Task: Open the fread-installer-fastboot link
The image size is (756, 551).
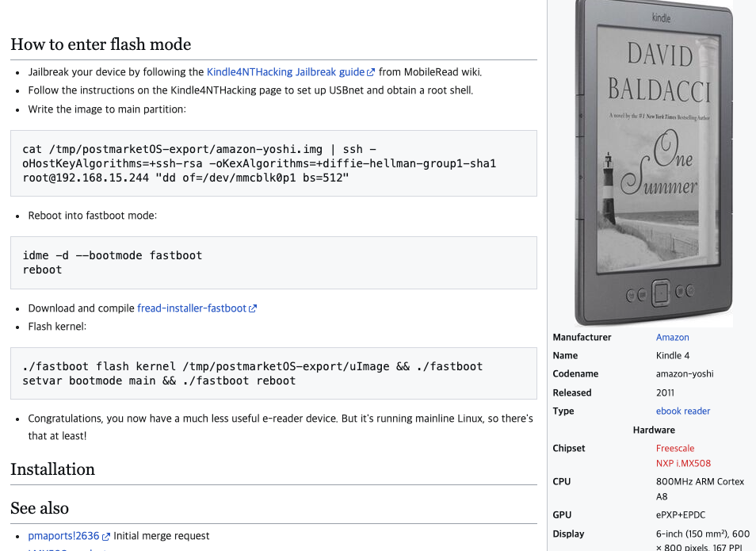Action: coord(192,308)
